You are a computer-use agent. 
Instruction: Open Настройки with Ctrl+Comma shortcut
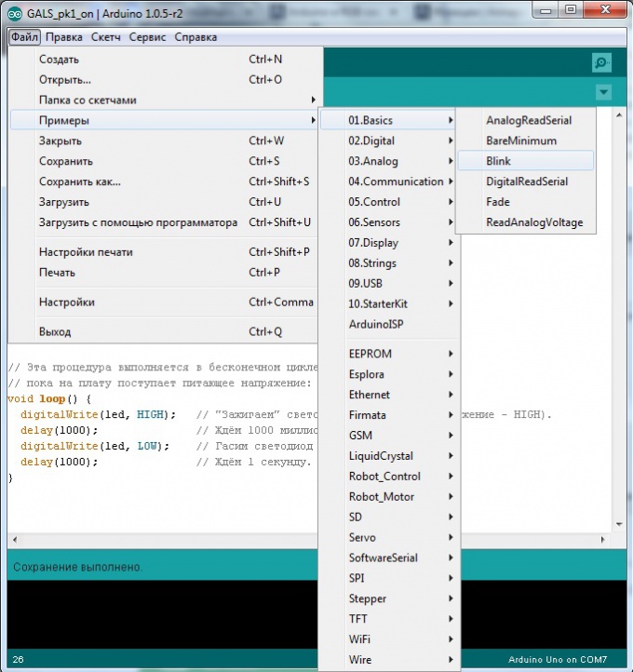point(164,302)
